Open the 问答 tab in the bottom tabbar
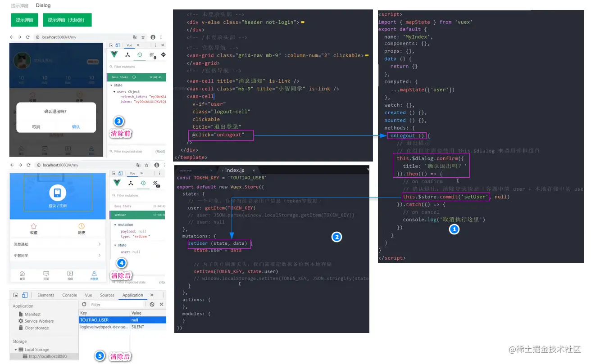The height and width of the screenshot is (364, 591). [46, 275]
